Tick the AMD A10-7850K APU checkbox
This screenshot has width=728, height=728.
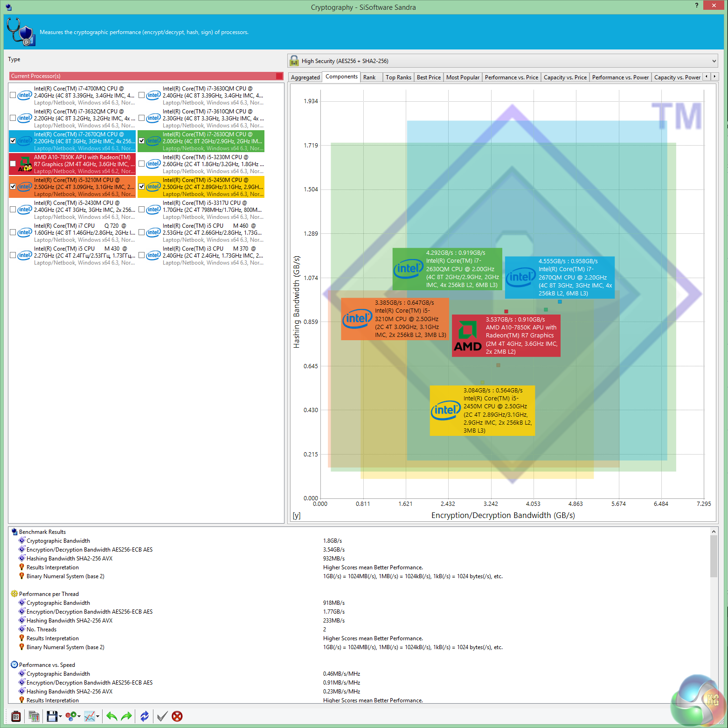(13, 164)
